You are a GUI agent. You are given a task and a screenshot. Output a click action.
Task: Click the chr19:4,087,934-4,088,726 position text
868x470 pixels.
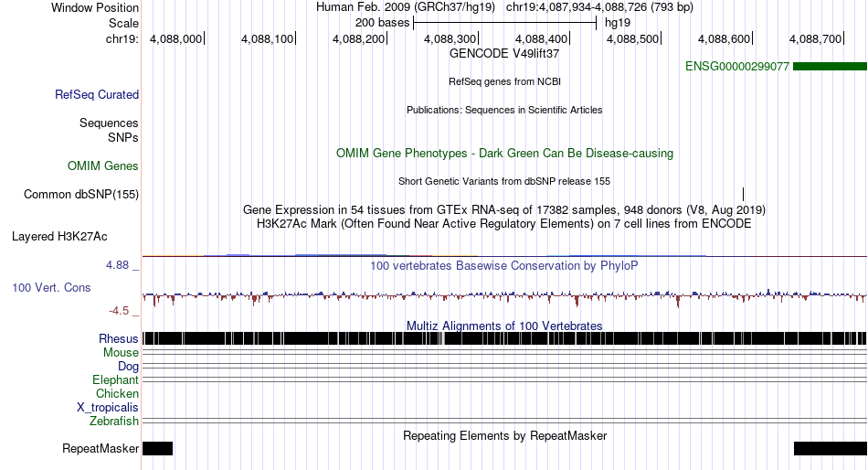(x=599, y=7)
